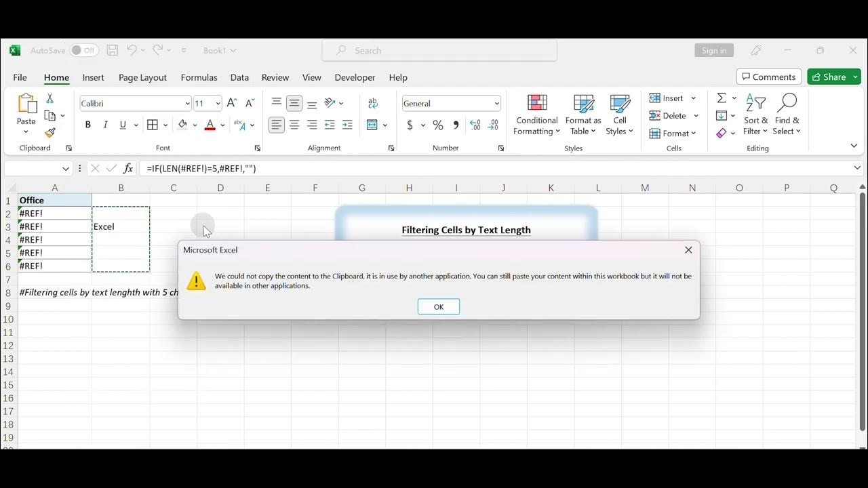Apply Italic formatting
The image size is (868, 488).
105,125
